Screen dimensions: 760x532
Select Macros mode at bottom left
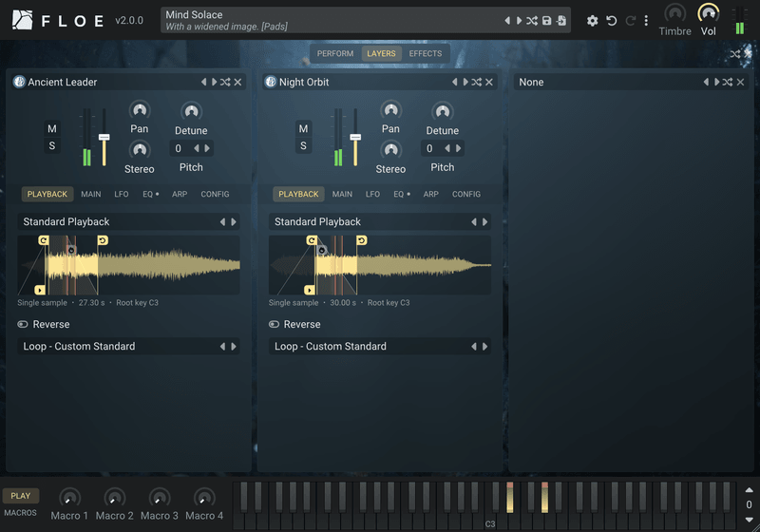[x=20, y=513]
